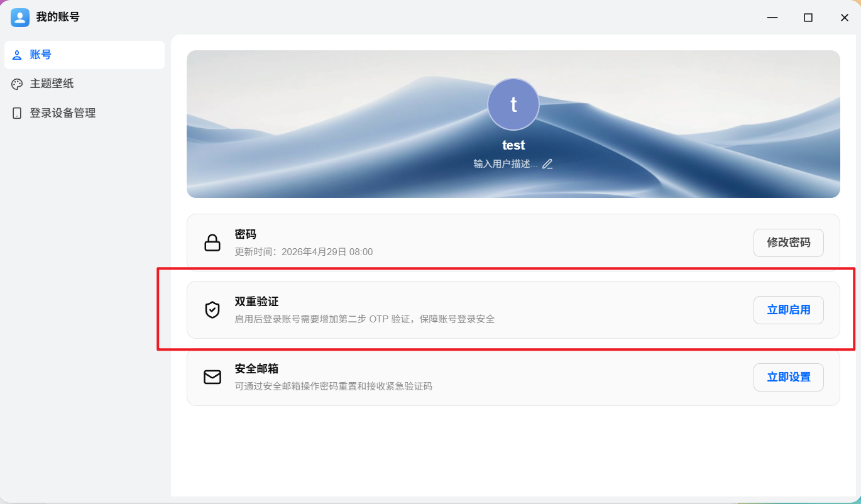Click the pencil icon to edit user description
Viewport: 861px width, 504px height.
point(547,164)
